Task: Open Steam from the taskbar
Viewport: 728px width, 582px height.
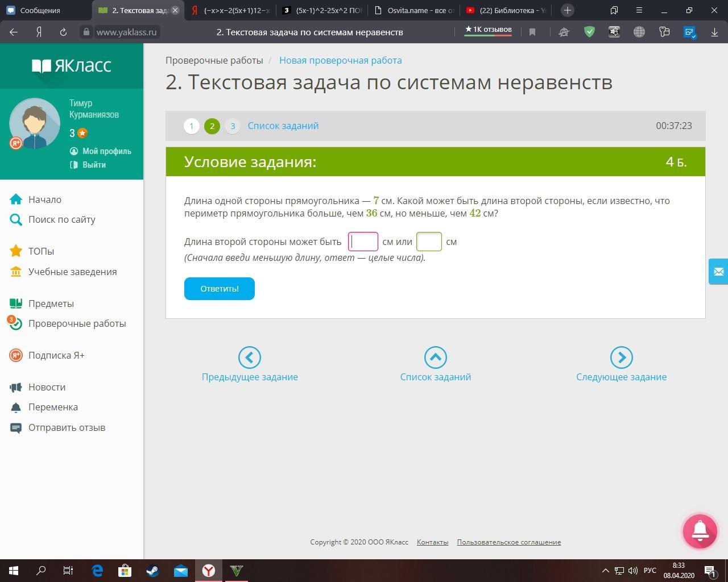Action: (152, 571)
